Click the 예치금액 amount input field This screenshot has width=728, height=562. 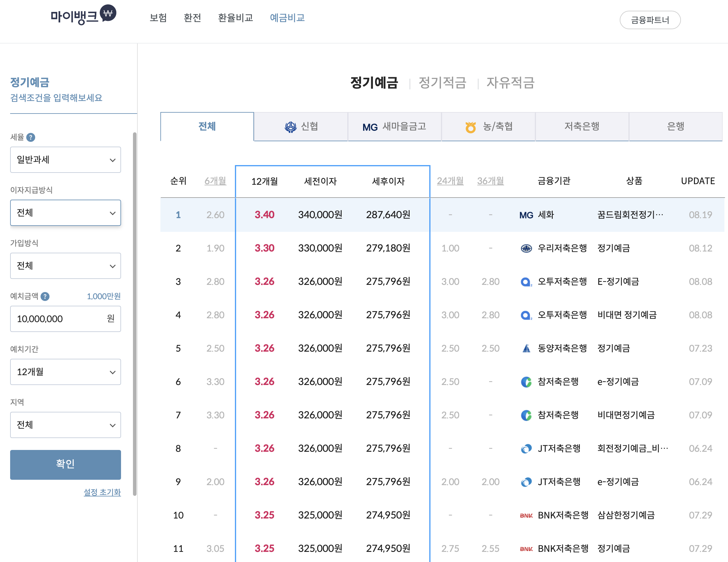coord(60,319)
